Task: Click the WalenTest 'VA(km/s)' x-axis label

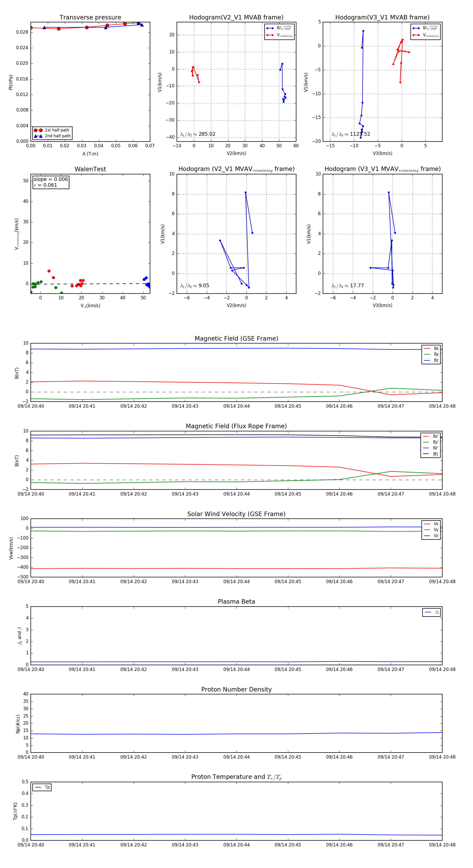Action: (90, 306)
